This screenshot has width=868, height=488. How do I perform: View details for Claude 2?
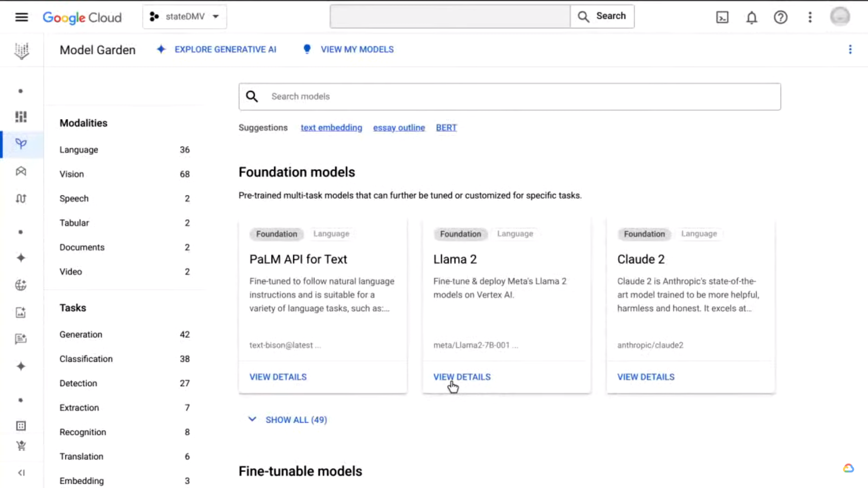point(646,377)
